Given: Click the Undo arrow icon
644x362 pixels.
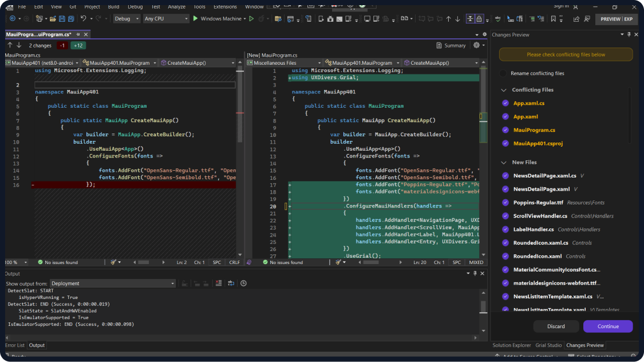Looking at the screenshot, I should [84, 19].
